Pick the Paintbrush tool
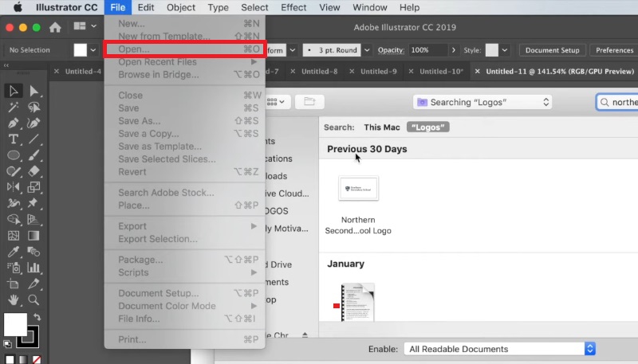 click(x=33, y=155)
